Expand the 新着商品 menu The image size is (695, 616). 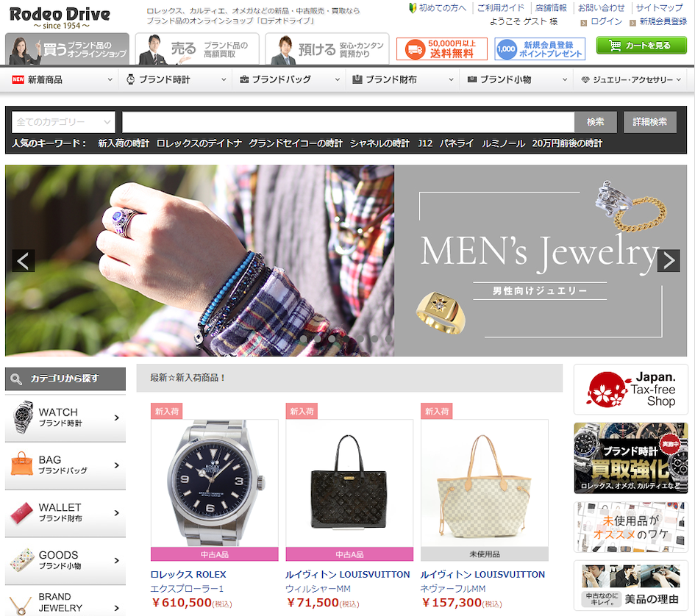[x=62, y=80]
